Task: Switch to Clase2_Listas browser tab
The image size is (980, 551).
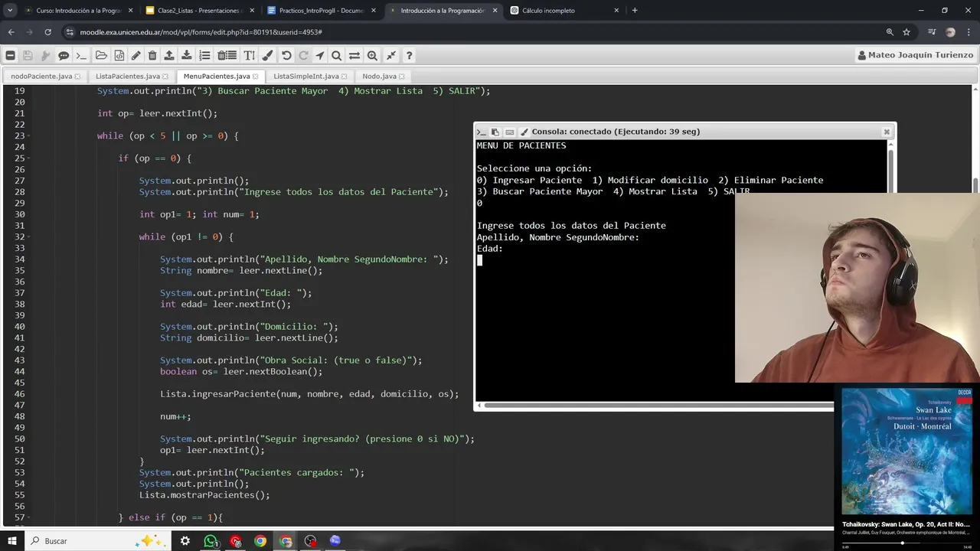Action: (199, 11)
